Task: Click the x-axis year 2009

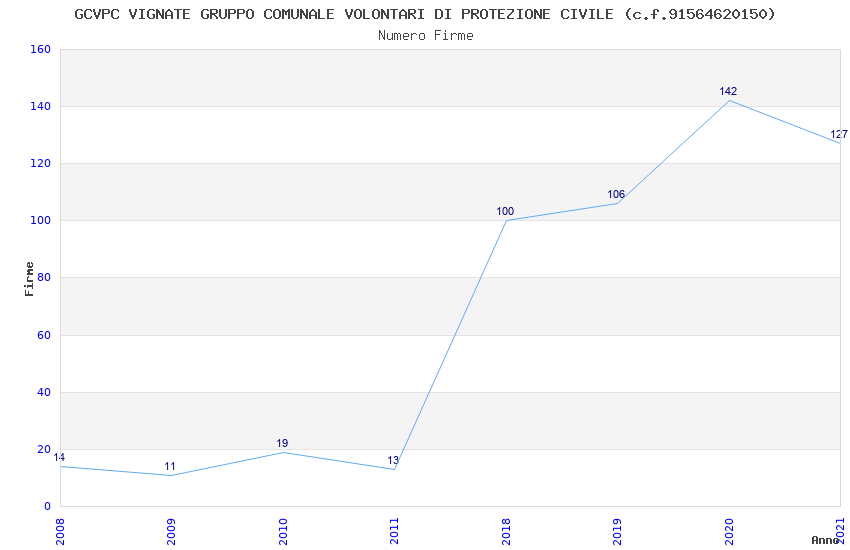Action: coord(171,532)
